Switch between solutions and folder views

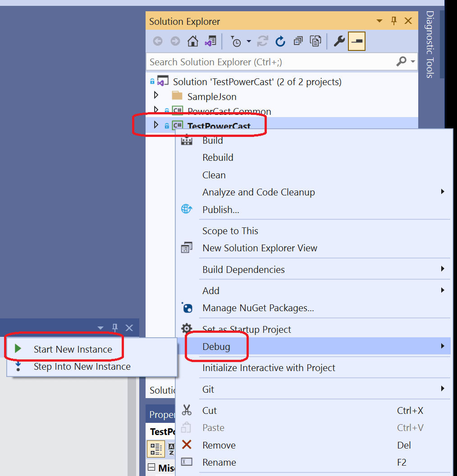210,42
